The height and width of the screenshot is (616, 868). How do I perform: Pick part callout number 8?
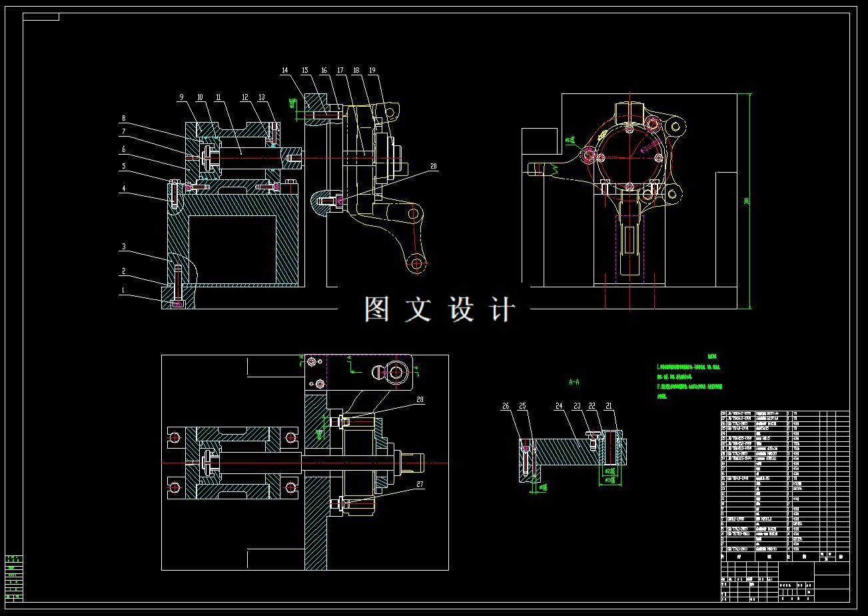point(123,119)
